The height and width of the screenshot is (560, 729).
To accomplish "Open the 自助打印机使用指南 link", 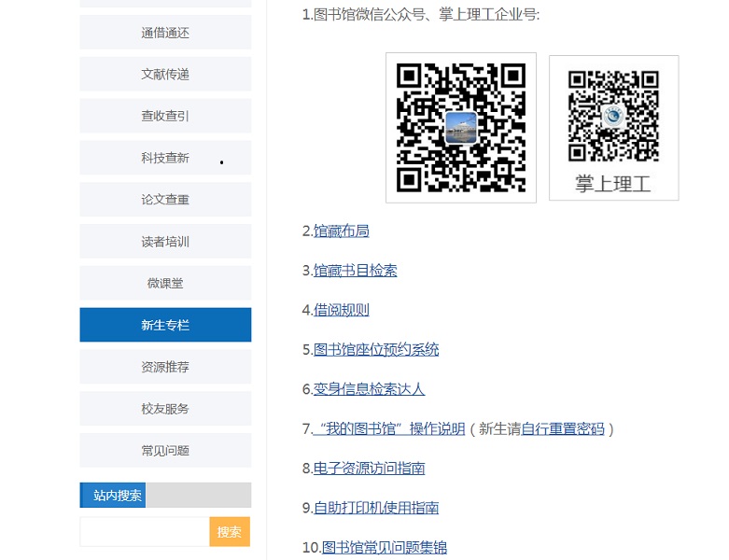I will [x=376, y=508].
